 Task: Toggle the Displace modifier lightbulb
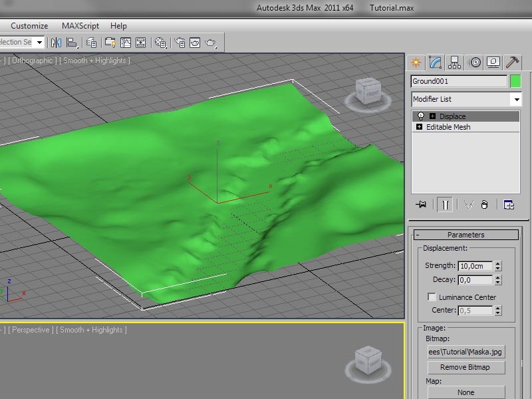[420, 116]
